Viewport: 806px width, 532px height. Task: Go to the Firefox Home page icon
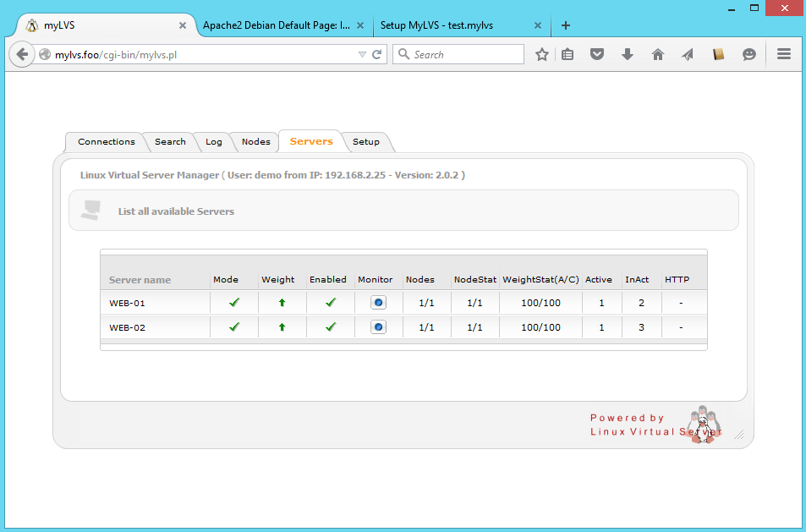tap(658, 54)
